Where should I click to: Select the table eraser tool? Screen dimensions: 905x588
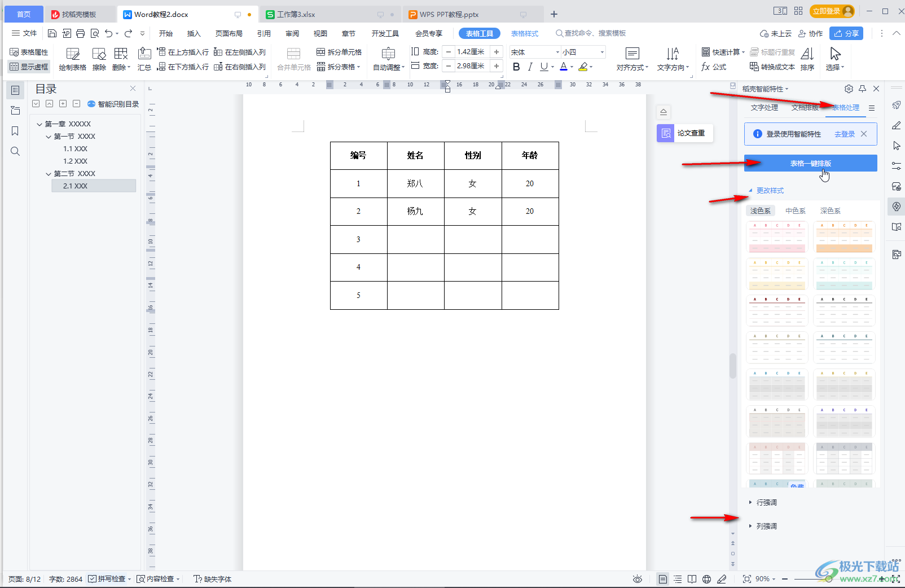(99, 59)
